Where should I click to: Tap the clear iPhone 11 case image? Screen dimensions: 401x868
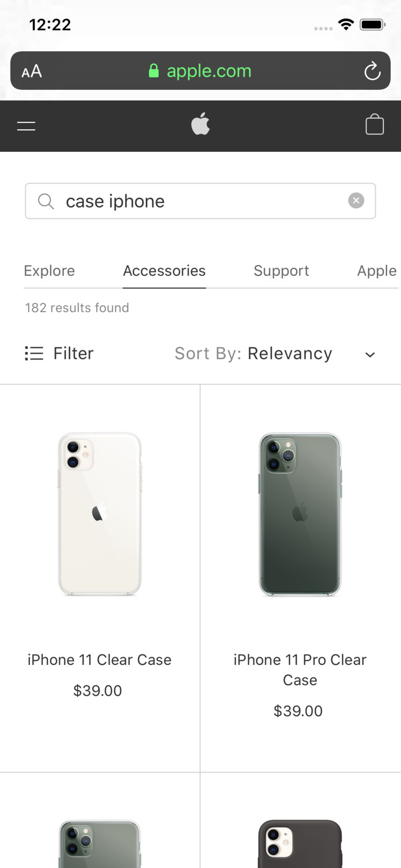(99, 514)
